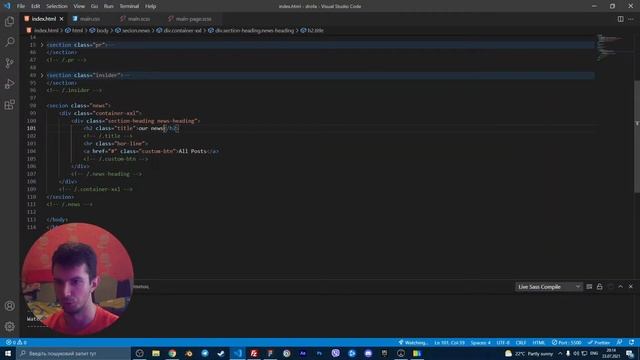Maximize the panel with the up chevron
Screen dimensions: 640x360
620,287
